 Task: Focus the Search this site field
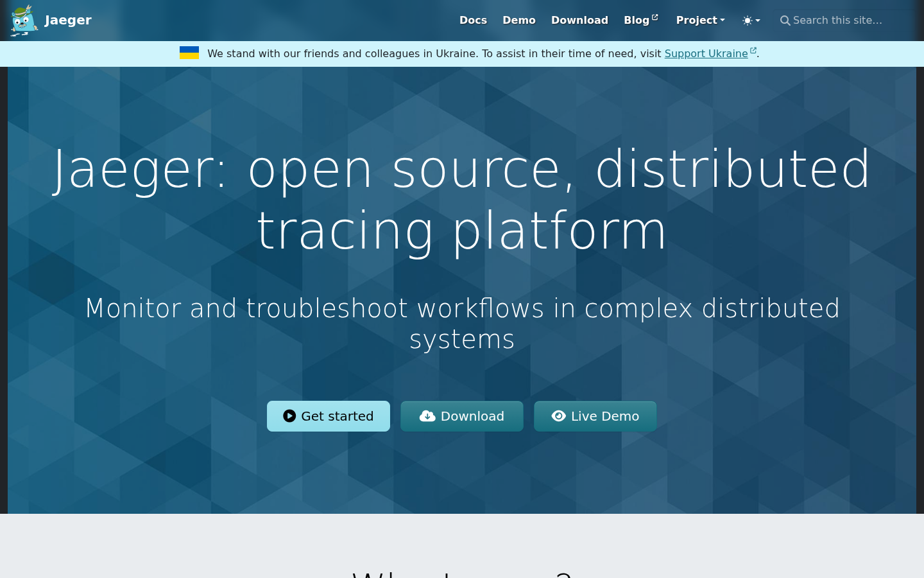point(844,21)
